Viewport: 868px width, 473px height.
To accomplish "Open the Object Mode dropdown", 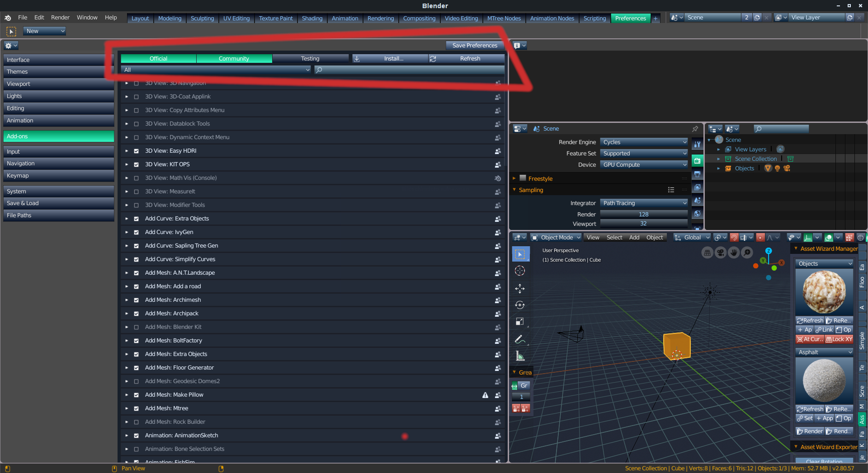I will [x=556, y=238].
